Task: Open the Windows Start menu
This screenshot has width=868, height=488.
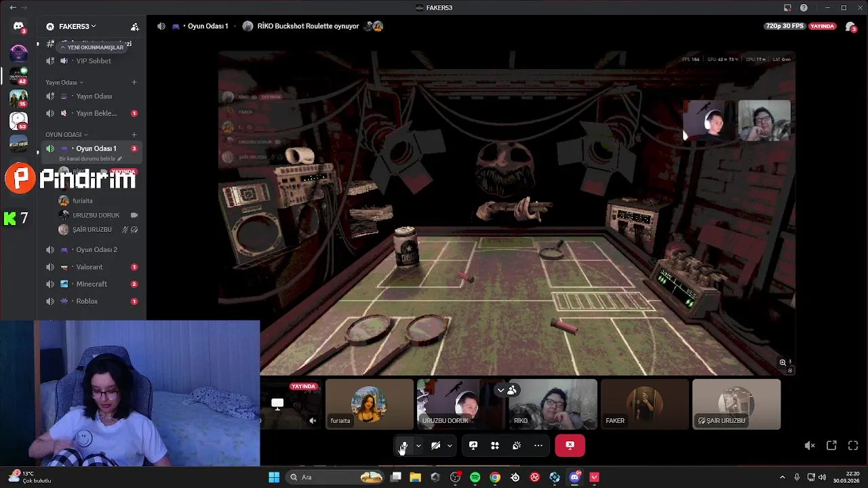Action: click(x=274, y=477)
